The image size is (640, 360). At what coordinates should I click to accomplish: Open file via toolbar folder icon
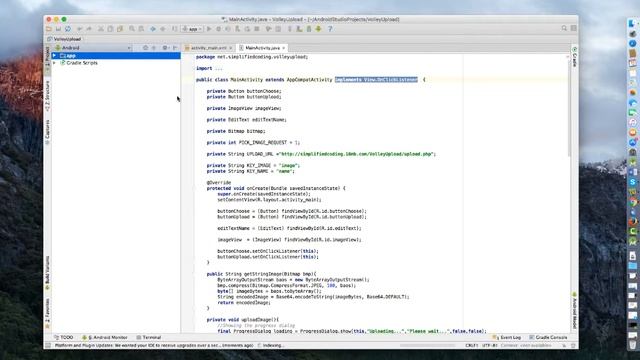pos(49,29)
